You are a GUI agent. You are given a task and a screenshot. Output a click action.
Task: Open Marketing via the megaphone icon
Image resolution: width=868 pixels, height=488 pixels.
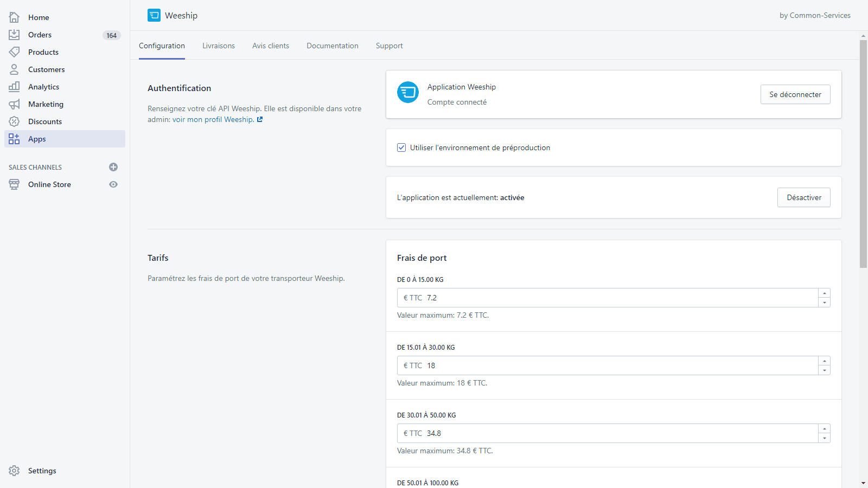[x=14, y=104]
